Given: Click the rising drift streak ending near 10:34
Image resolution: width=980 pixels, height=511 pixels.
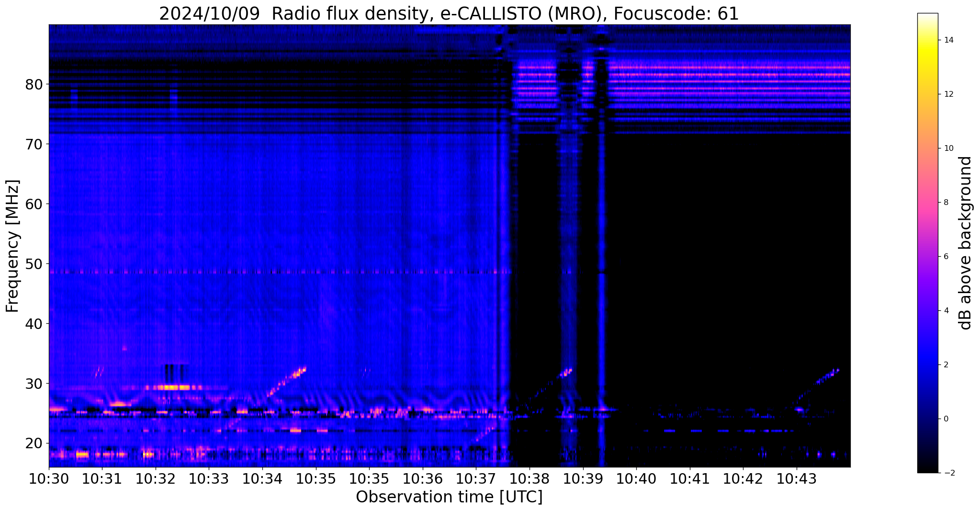Looking at the screenshot, I should point(286,381).
